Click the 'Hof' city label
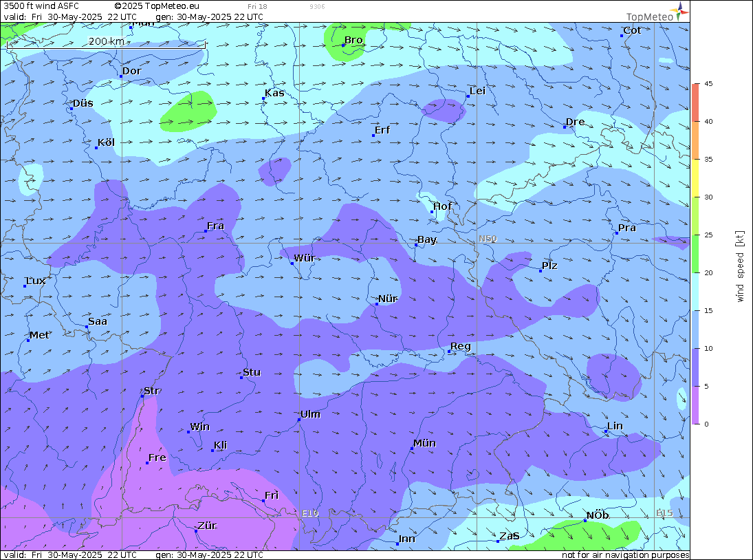Screen dimensions: 753x560 pyautogui.click(x=442, y=206)
